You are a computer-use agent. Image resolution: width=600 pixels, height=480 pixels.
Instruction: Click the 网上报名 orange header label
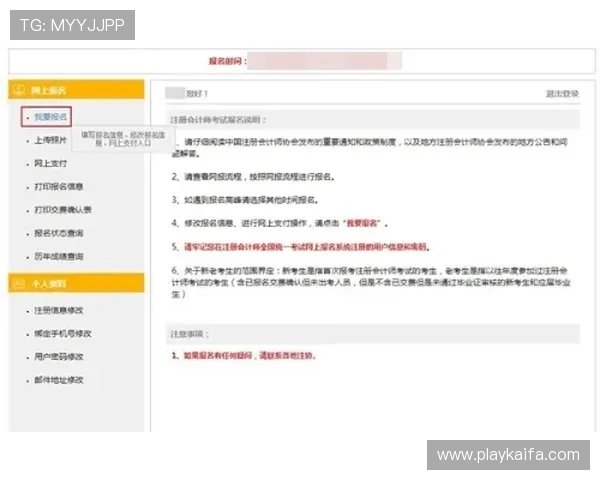click(49, 90)
